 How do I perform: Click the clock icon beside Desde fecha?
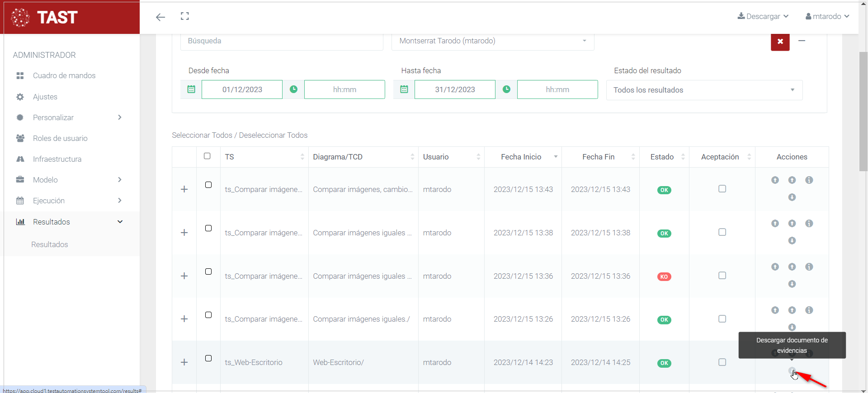[x=293, y=89]
